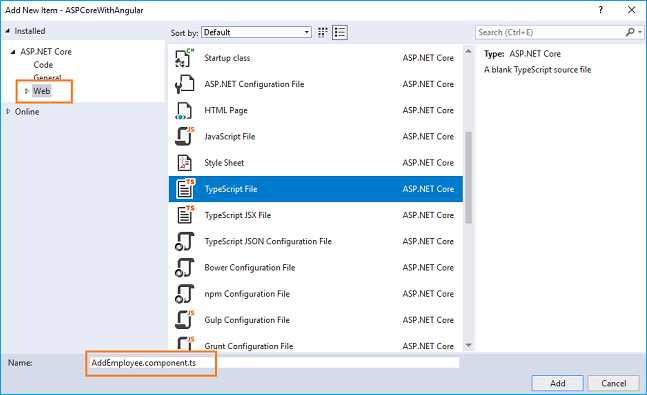The image size is (647, 395).
Task: Open the search options dropdown arrow
Action: click(640, 32)
